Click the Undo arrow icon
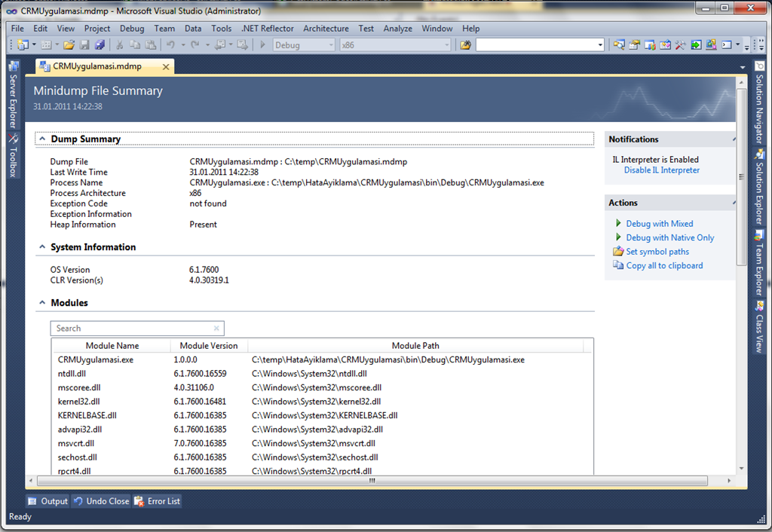The width and height of the screenshot is (772, 532). [170, 44]
